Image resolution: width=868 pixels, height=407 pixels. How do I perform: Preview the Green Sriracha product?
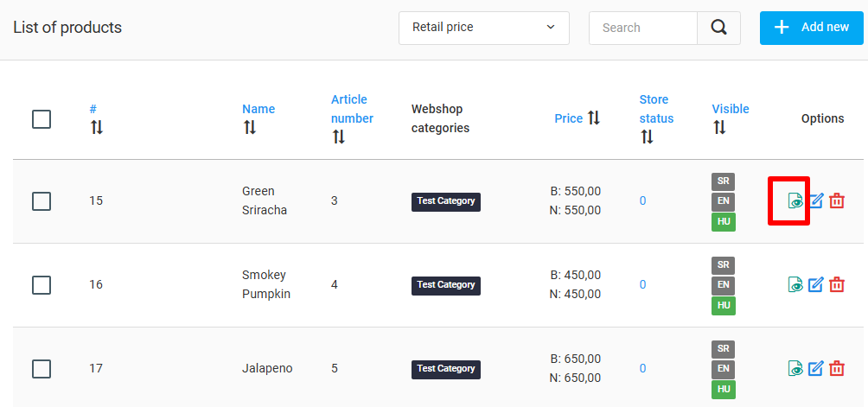[795, 200]
